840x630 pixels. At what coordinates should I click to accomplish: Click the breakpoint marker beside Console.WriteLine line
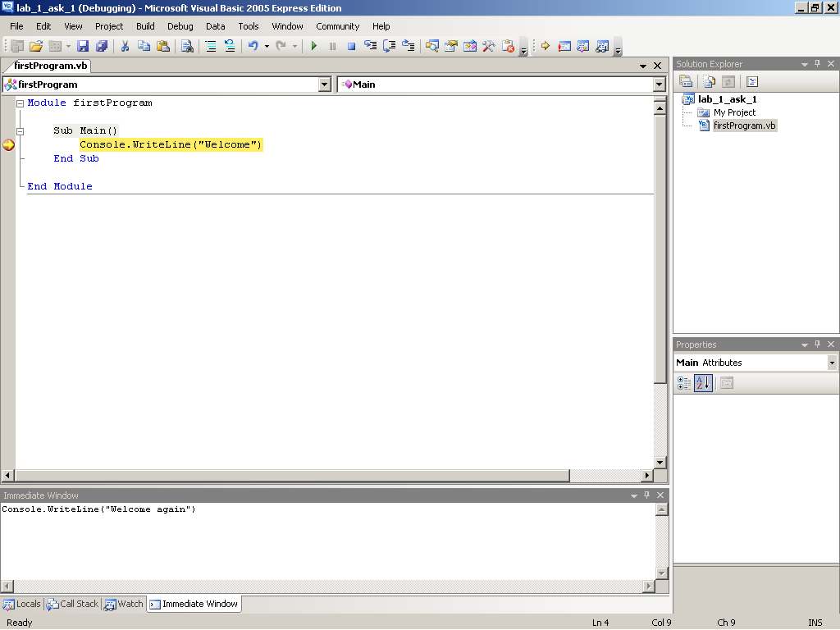tap(8, 144)
